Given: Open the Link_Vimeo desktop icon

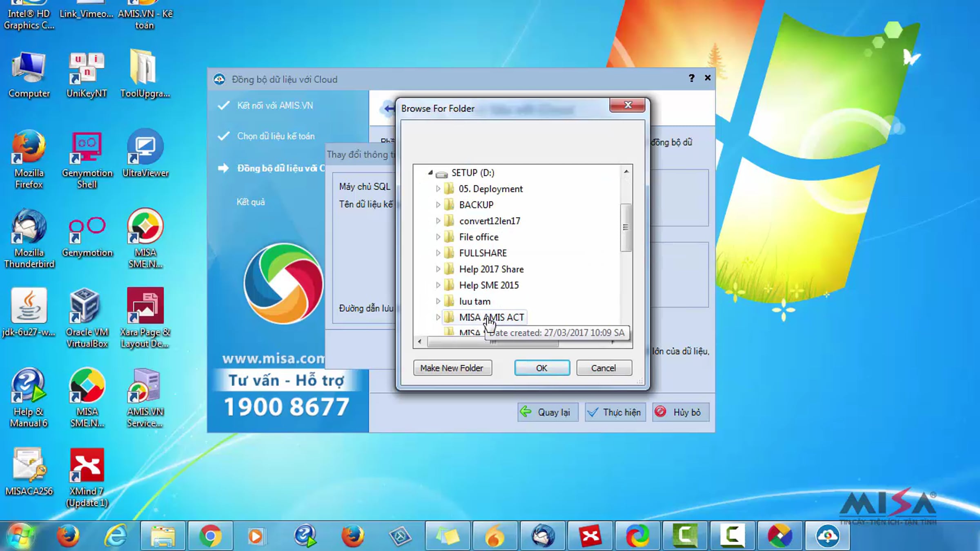Looking at the screenshot, I should (x=87, y=11).
